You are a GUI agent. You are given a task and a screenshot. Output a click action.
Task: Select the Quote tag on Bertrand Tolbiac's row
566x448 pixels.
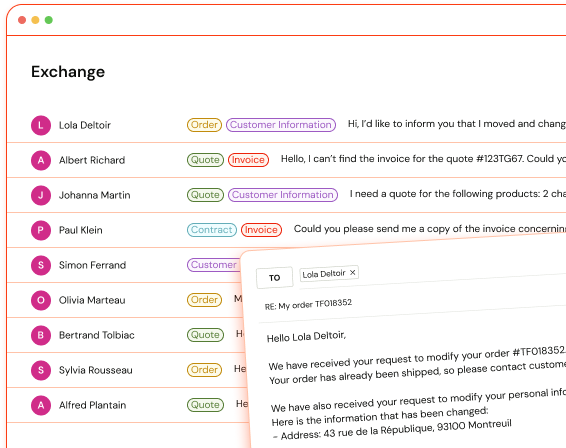pos(205,335)
